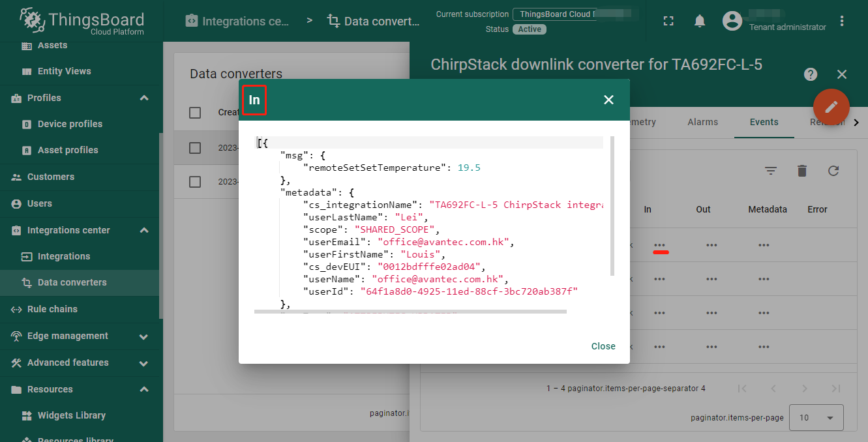Expand the Edge management menu
This screenshot has height=442, width=868.
[x=144, y=336]
